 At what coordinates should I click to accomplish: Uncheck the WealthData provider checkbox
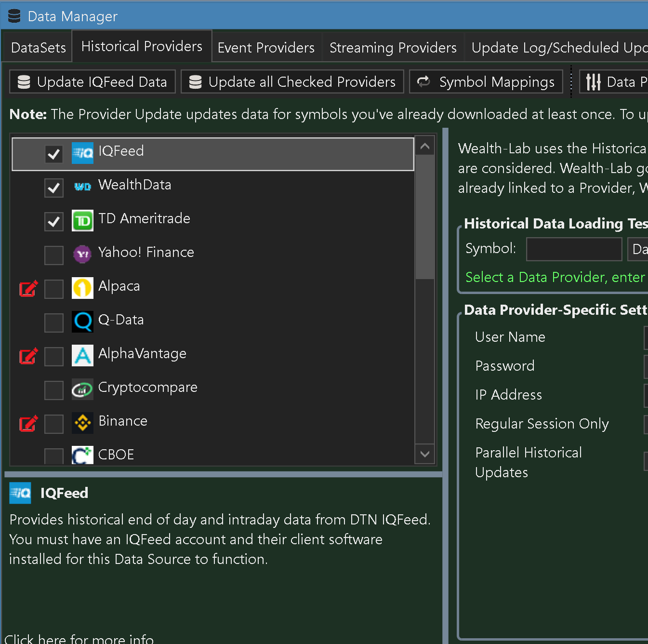point(54,188)
